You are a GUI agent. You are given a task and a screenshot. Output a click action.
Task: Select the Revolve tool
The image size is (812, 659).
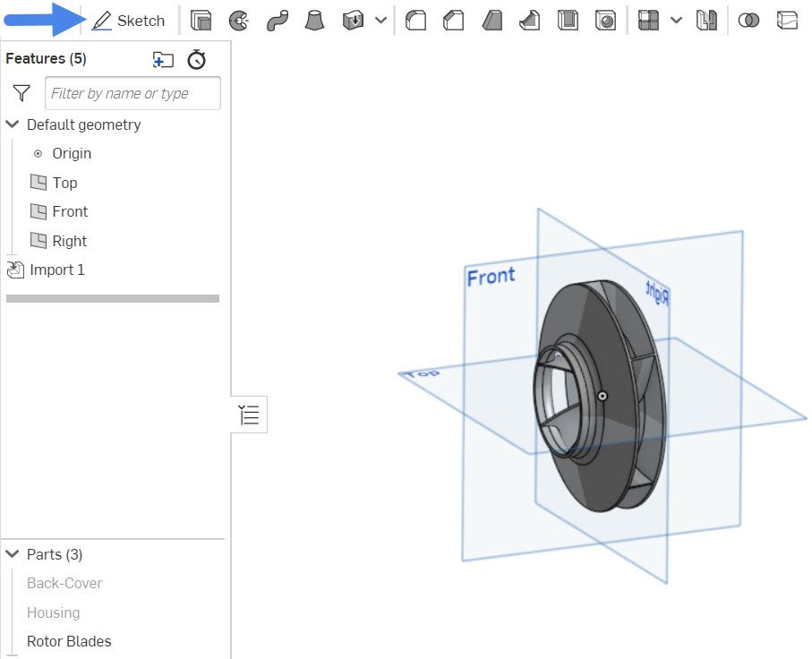point(237,20)
